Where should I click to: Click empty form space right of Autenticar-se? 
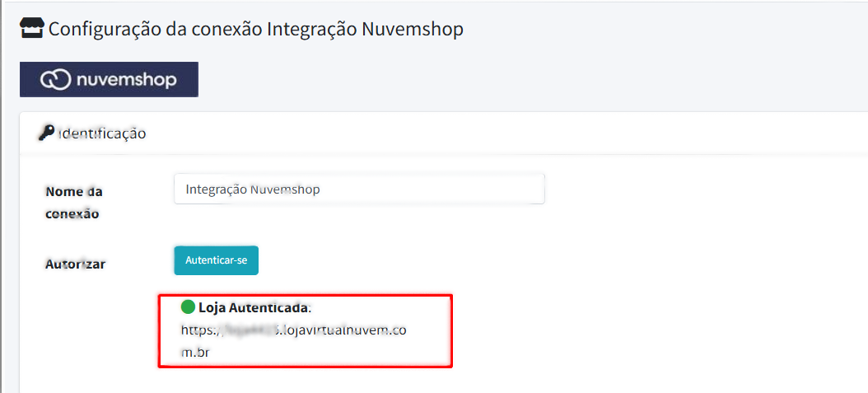494,260
